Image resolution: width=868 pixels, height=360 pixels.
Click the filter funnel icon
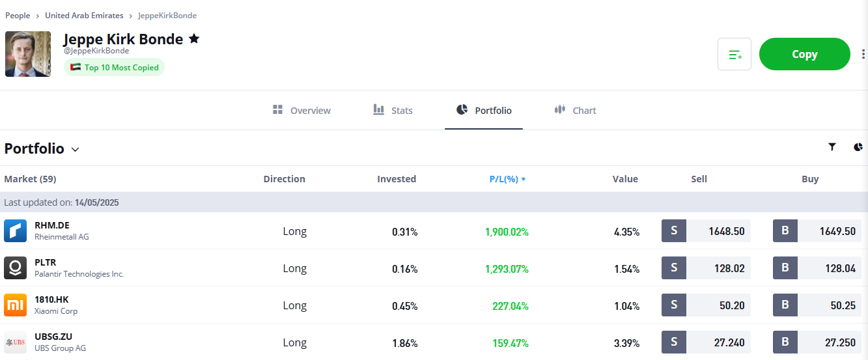(832, 147)
